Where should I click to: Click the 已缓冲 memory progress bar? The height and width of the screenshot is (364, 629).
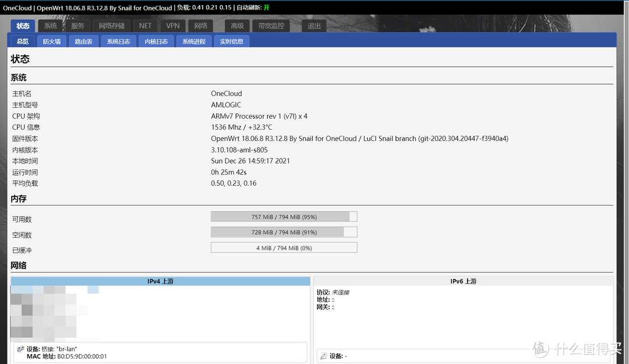[x=284, y=248]
